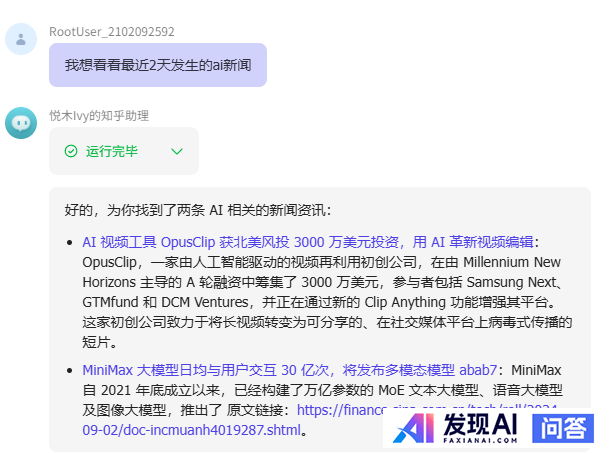Click the blue 问答 badge
The width and height of the screenshot is (609, 453).
pyautogui.click(x=565, y=428)
